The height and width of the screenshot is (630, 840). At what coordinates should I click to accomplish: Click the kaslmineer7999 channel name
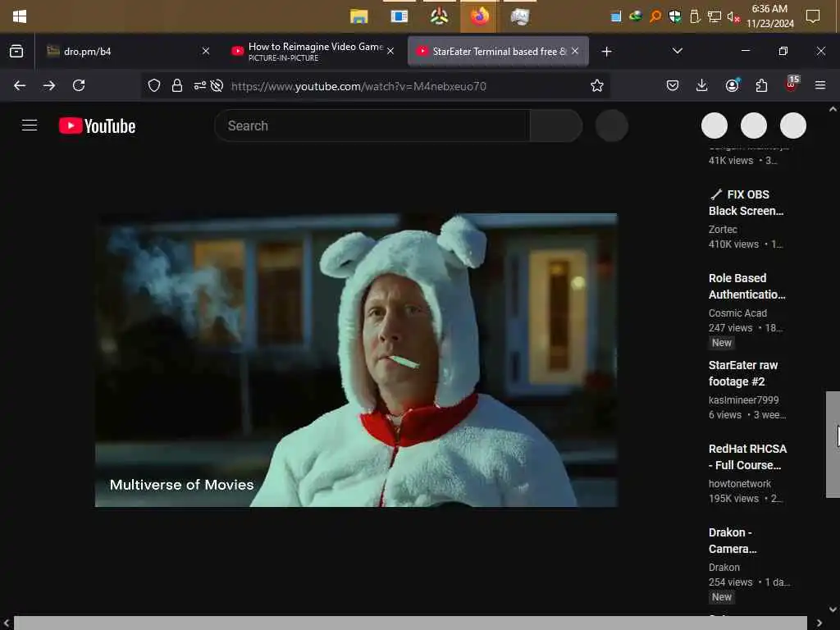tap(743, 399)
